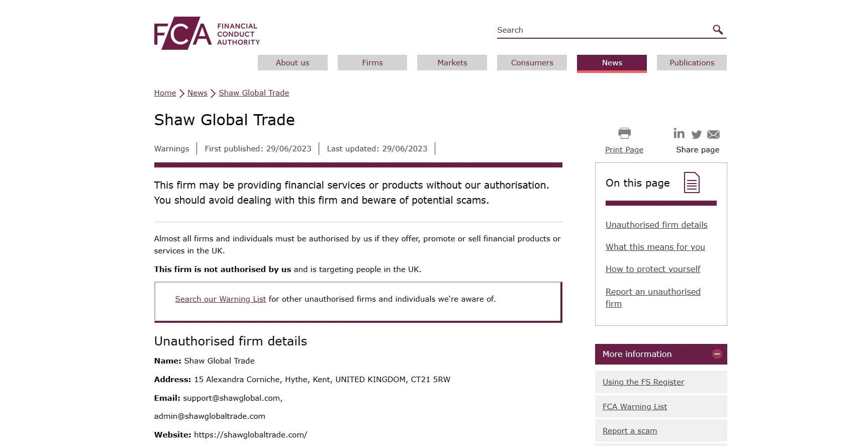Share page via LinkedIn icon
This screenshot has height=446, width=868.
[679, 133]
